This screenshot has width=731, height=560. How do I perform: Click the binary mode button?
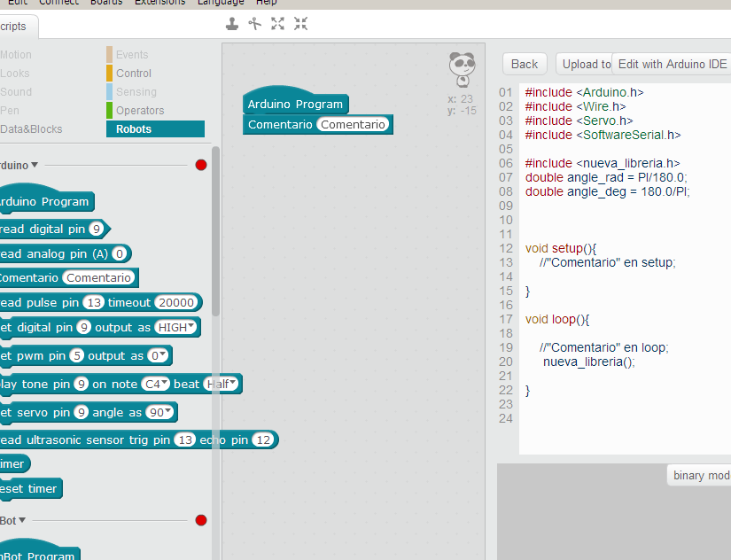point(699,475)
